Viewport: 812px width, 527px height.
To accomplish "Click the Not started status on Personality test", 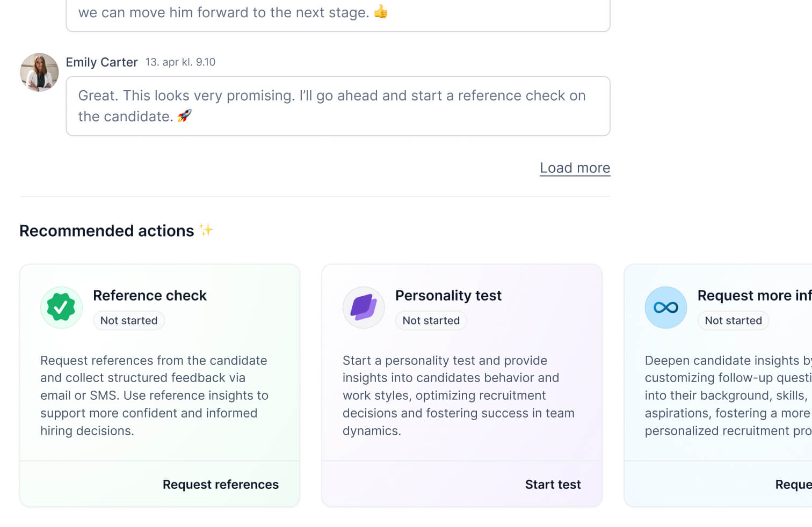I will (431, 320).
